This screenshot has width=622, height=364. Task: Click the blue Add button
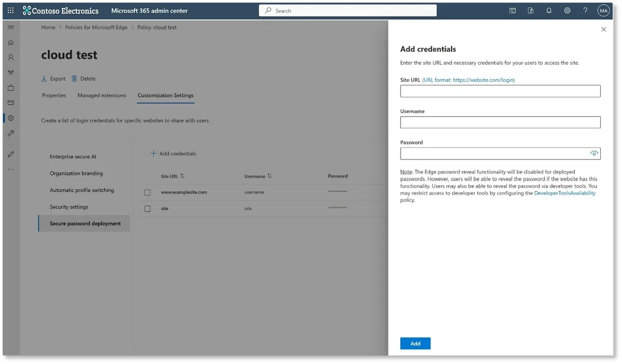[415, 343]
